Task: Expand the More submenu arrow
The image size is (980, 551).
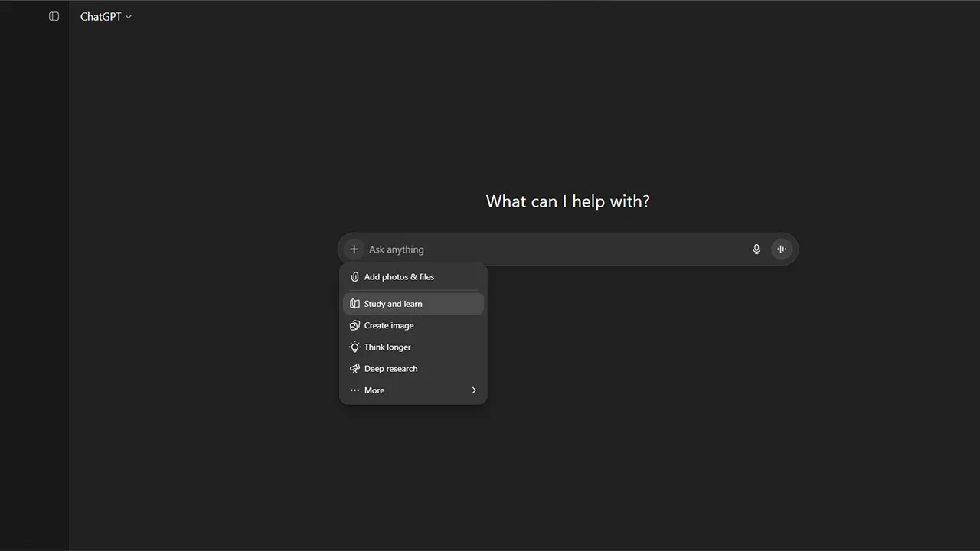Action: tap(474, 390)
